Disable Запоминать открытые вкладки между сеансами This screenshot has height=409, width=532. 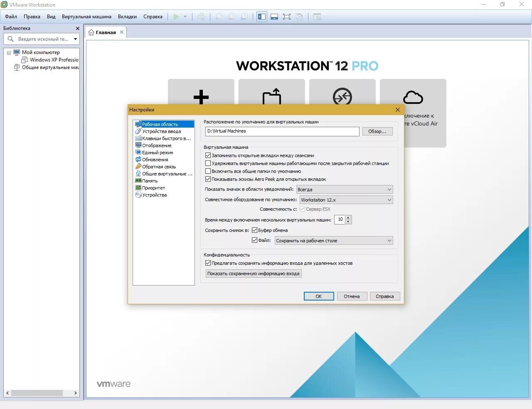click(x=208, y=155)
